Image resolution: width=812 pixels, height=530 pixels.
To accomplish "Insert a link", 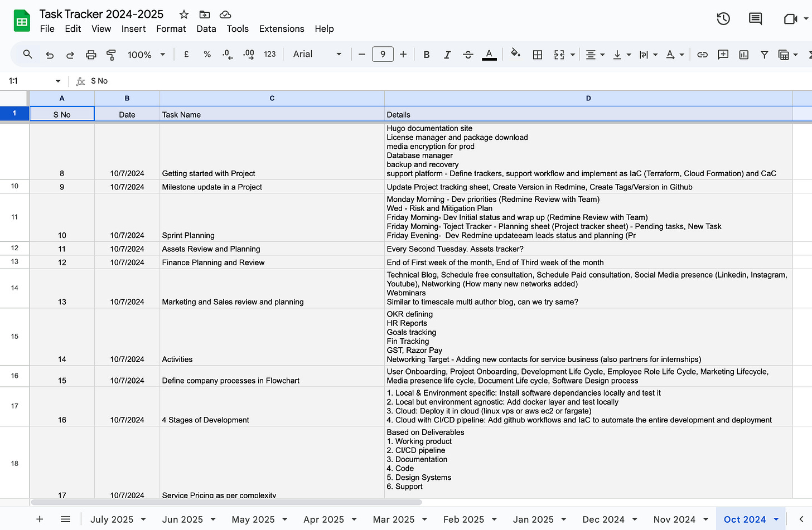I will 703,55.
